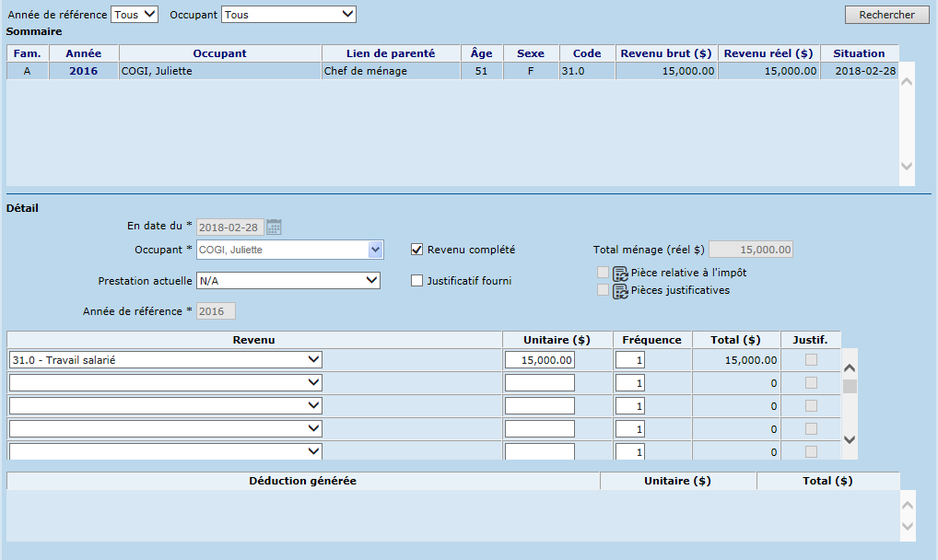Viewport: 938px width, 560px height.
Task: Open the 31.0 - Travail salarié revenue dropdown
Action: pos(166,360)
